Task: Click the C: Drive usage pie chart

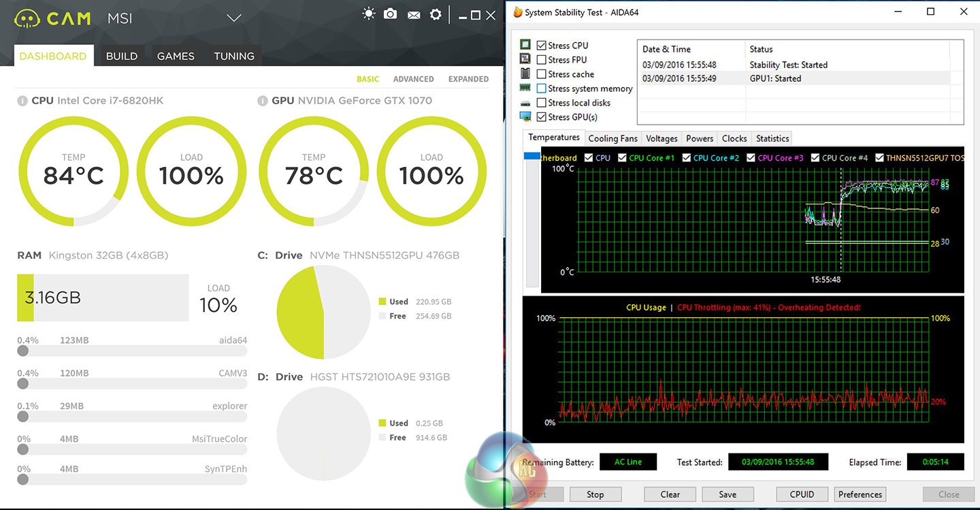Action: pos(323,312)
